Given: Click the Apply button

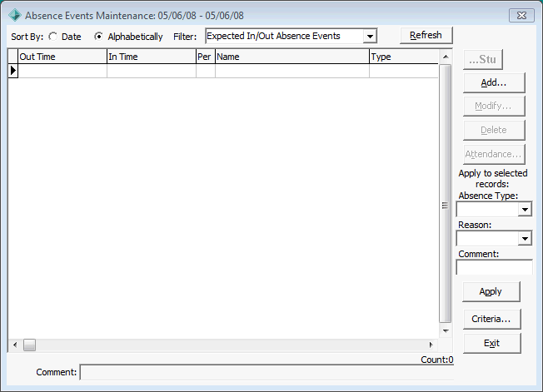Looking at the screenshot, I should coord(491,291).
